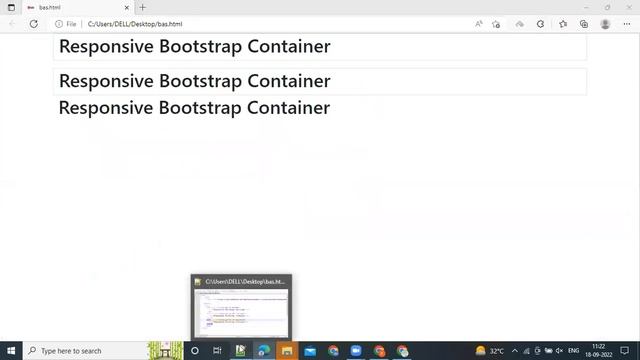Open the clock and date flyout
The image size is (640, 360).
[599, 351]
